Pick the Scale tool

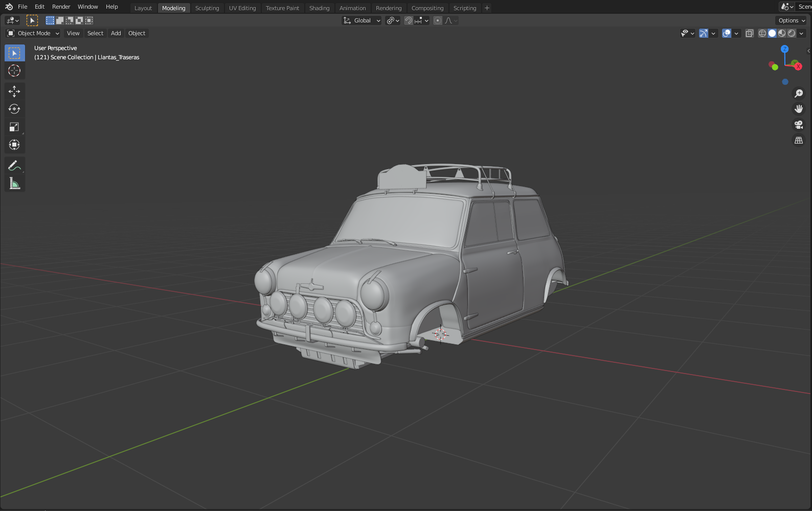14,127
